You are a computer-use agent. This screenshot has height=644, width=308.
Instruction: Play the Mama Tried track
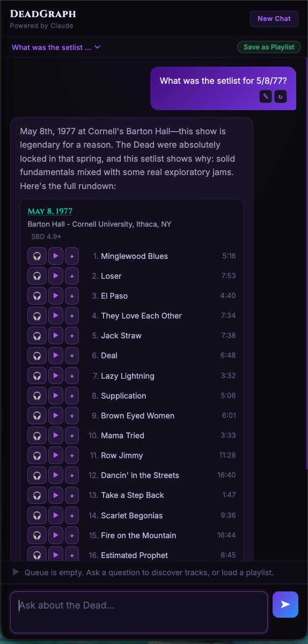pos(56,436)
